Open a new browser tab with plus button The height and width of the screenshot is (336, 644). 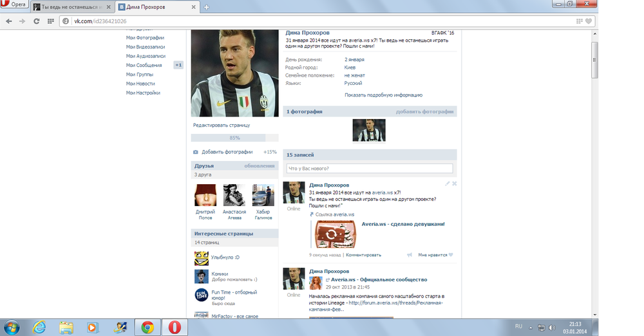pyautogui.click(x=206, y=8)
